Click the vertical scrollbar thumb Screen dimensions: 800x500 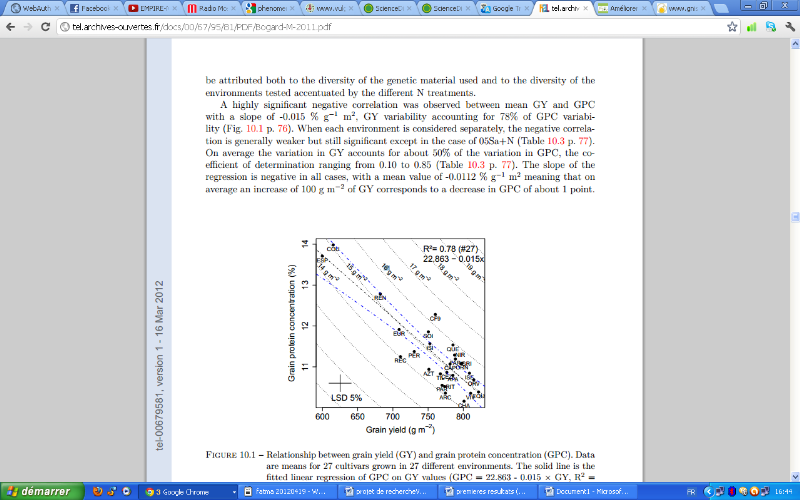[795, 217]
